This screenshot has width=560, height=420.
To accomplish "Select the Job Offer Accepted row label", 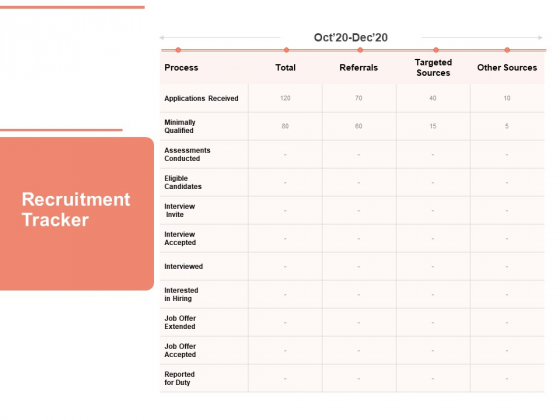I will coord(180,350).
